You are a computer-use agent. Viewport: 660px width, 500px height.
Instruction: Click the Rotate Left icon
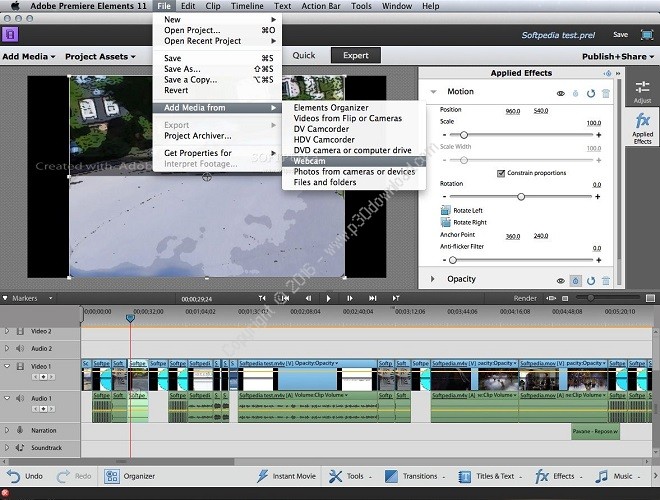coord(445,210)
